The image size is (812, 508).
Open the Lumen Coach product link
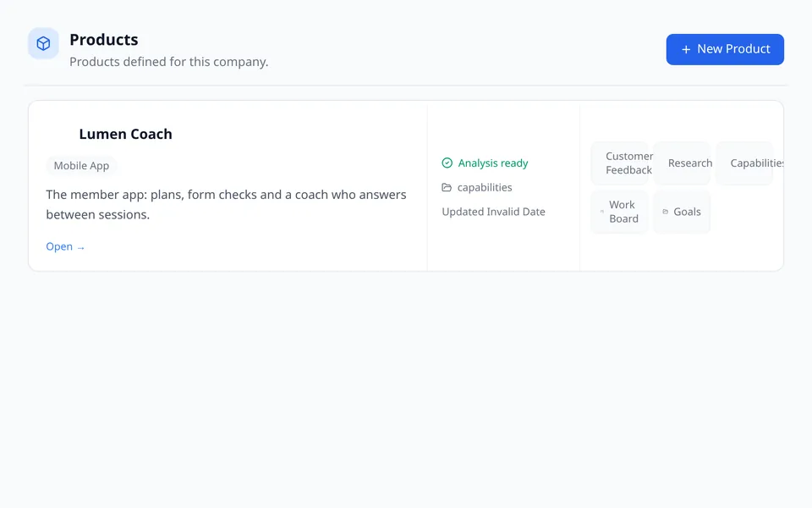65,246
